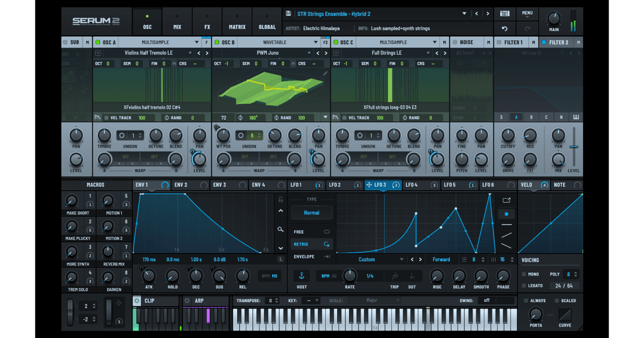Viewport: 644px width, 338px height.
Task: Lock ENV 1 using the padlock icon
Action: [x=280, y=200]
